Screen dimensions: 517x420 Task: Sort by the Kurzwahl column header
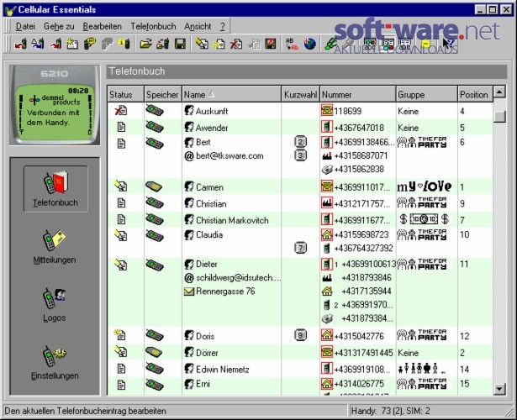pyautogui.click(x=300, y=95)
